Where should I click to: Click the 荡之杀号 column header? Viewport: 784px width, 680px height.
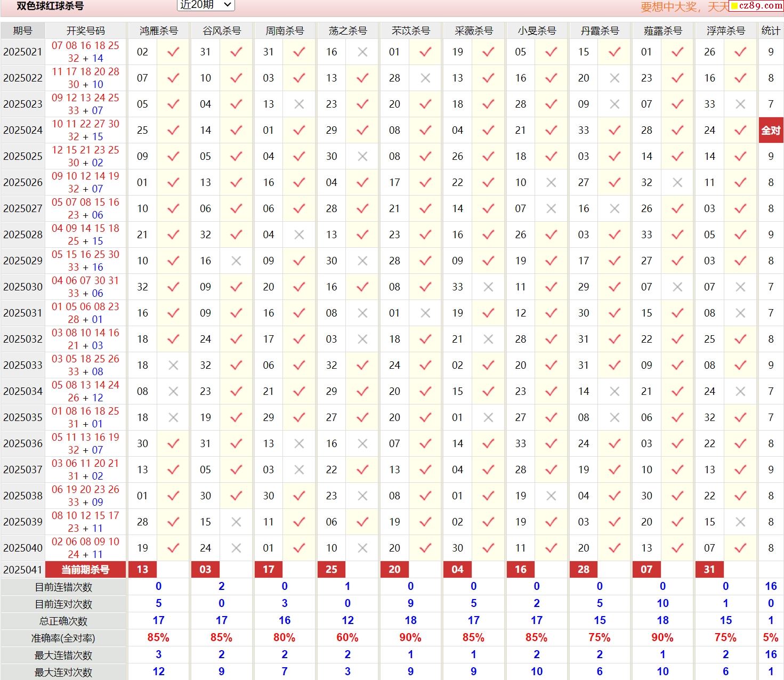point(347,30)
